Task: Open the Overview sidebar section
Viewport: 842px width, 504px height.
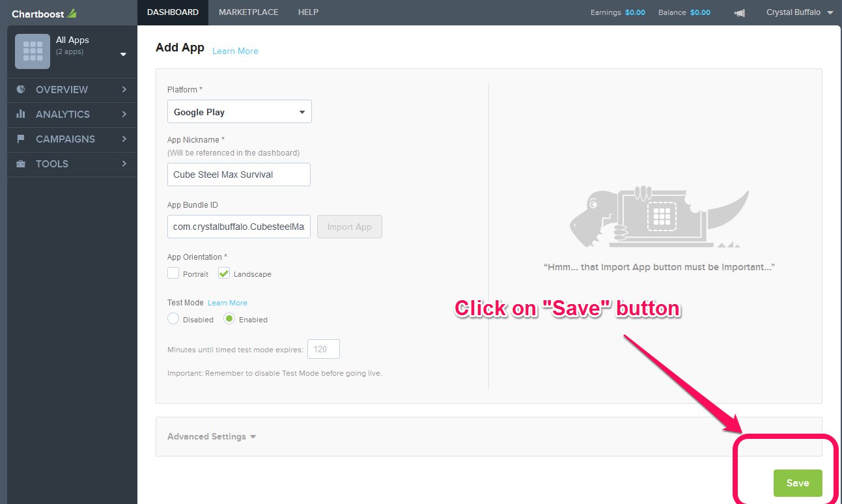Action: coord(72,90)
